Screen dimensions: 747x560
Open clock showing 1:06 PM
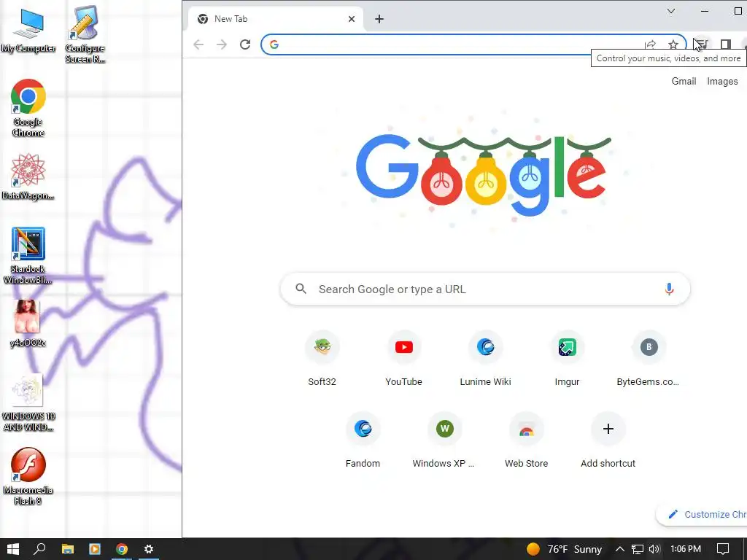[x=686, y=549]
